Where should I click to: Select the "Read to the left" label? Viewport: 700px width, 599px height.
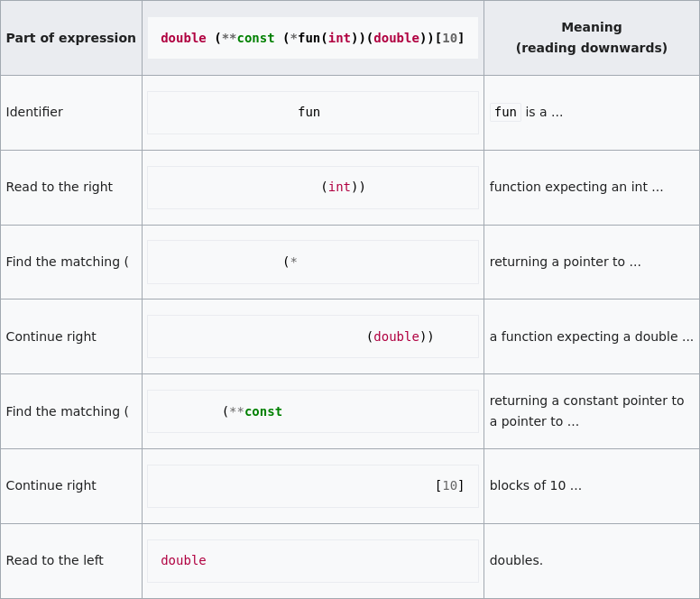point(54,560)
